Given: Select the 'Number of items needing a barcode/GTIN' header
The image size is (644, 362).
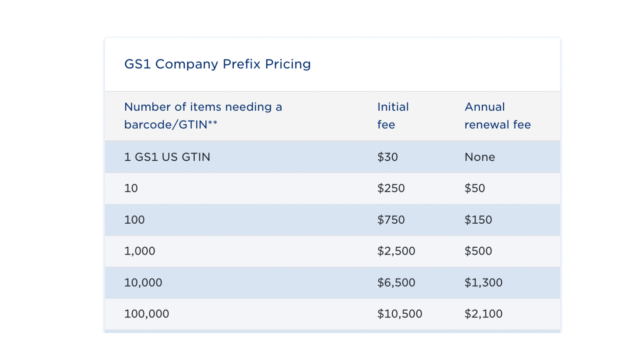Looking at the screenshot, I should [x=203, y=116].
